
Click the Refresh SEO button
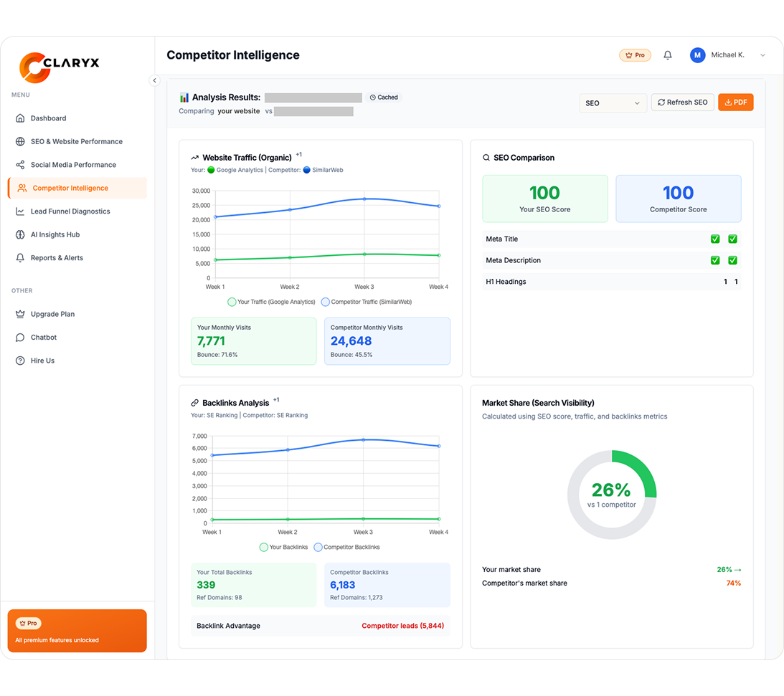coord(682,102)
